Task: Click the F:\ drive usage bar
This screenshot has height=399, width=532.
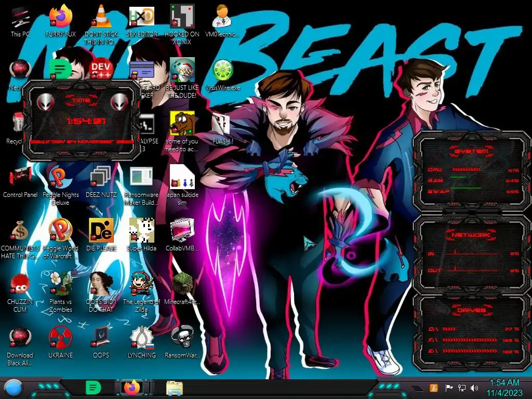Action: pos(470,340)
